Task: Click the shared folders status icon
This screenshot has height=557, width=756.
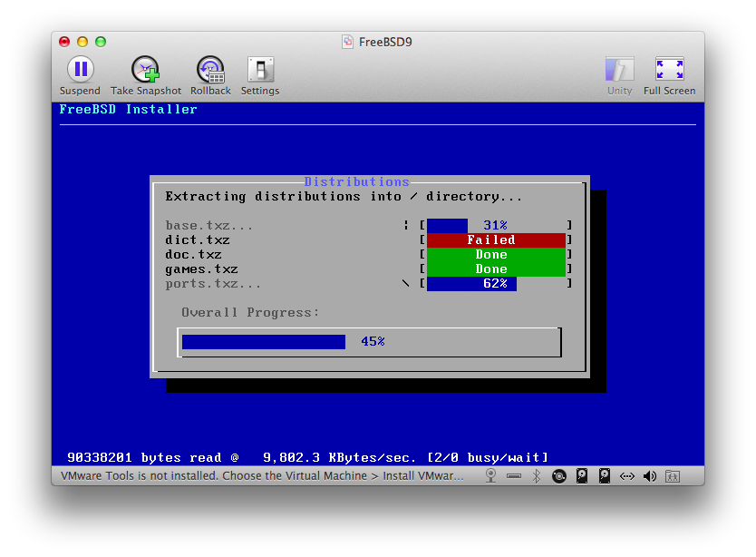Action: click(673, 476)
